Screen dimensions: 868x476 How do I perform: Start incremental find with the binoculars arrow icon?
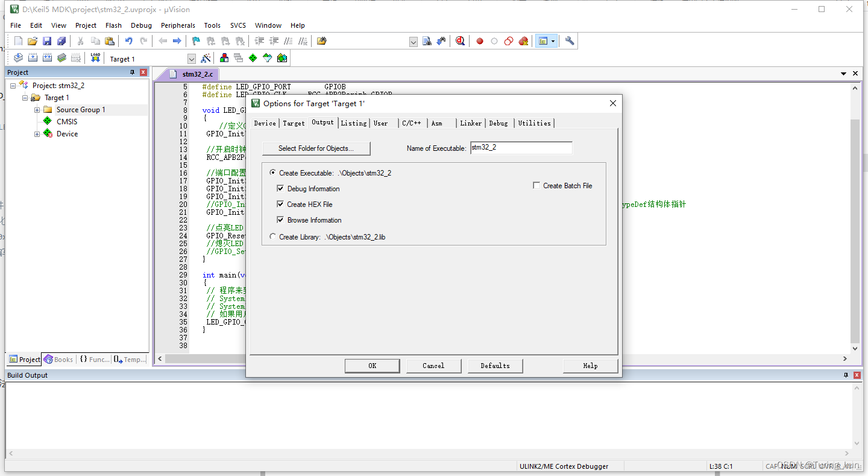tap(441, 41)
